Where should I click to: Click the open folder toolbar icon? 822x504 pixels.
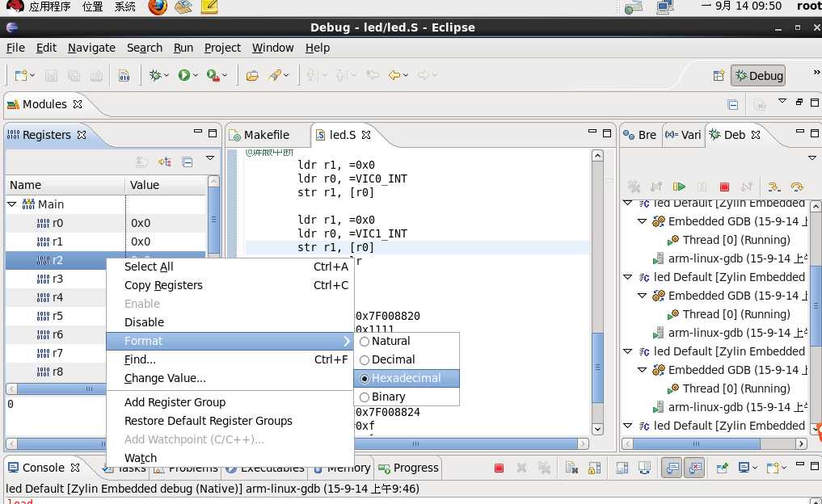pyautogui.click(x=252, y=75)
